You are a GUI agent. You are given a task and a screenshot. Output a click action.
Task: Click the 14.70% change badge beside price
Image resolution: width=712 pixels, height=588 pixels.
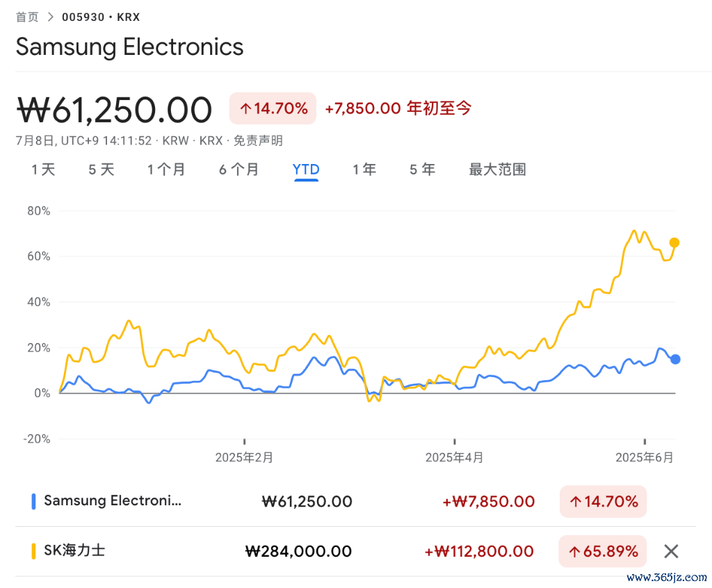pos(273,108)
